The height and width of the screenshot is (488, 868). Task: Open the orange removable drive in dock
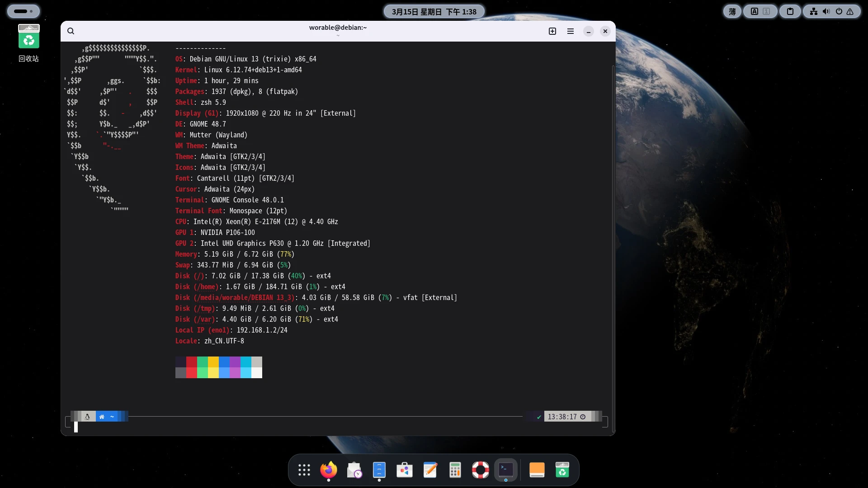click(x=537, y=470)
